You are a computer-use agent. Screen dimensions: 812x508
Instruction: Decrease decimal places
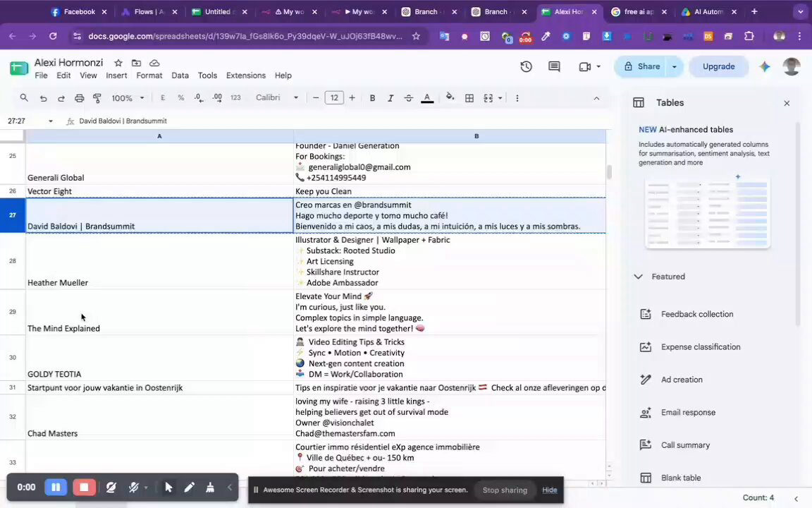pos(198,97)
